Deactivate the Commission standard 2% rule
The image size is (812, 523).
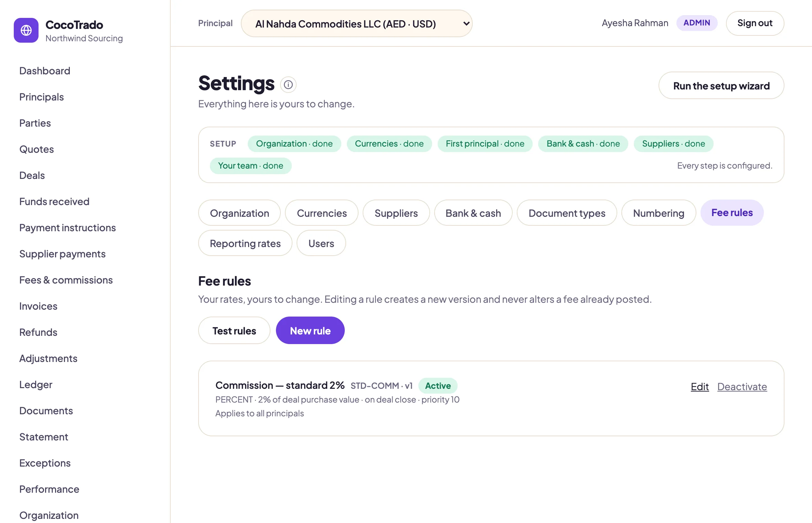tap(742, 387)
